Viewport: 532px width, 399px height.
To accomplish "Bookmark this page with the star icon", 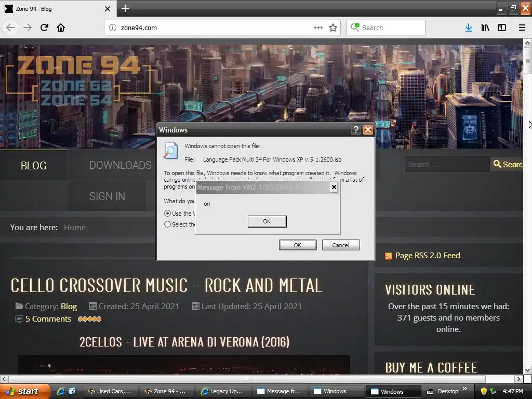I will point(333,28).
